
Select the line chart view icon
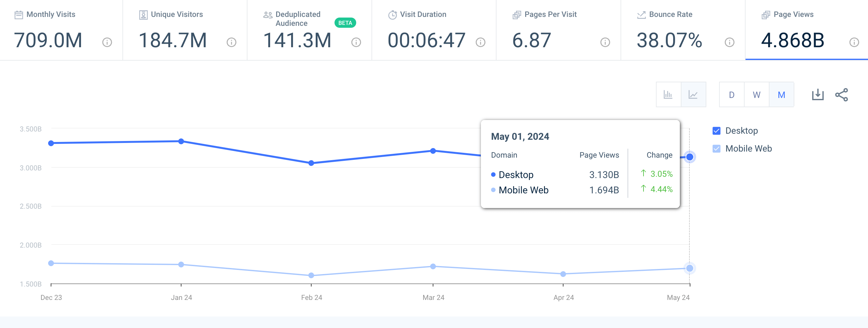693,95
